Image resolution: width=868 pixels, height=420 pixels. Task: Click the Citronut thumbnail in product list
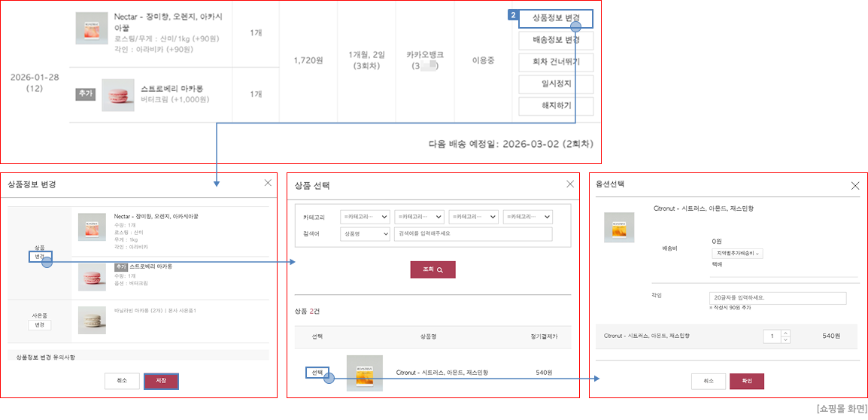[364, 373]
